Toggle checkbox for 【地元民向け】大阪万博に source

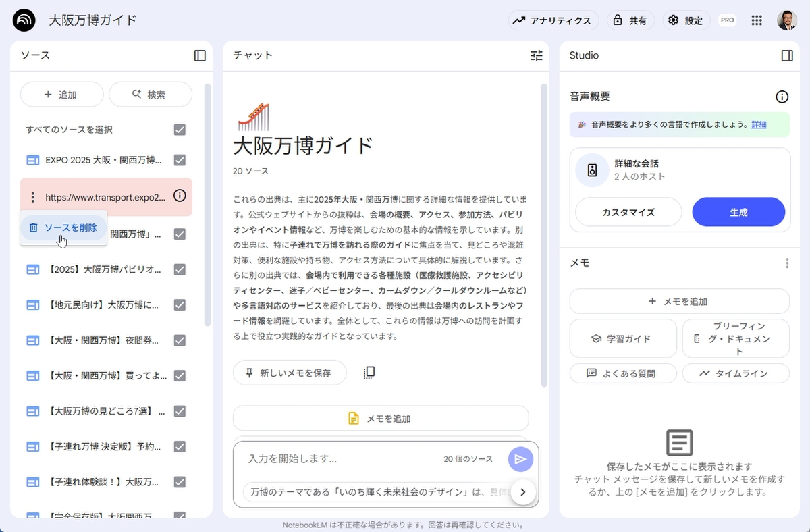180,304
